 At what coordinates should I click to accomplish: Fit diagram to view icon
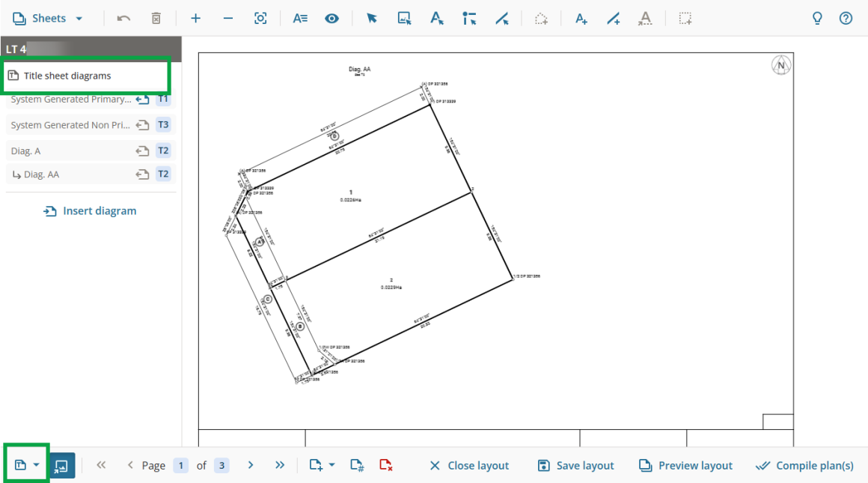tap(260, 18)
